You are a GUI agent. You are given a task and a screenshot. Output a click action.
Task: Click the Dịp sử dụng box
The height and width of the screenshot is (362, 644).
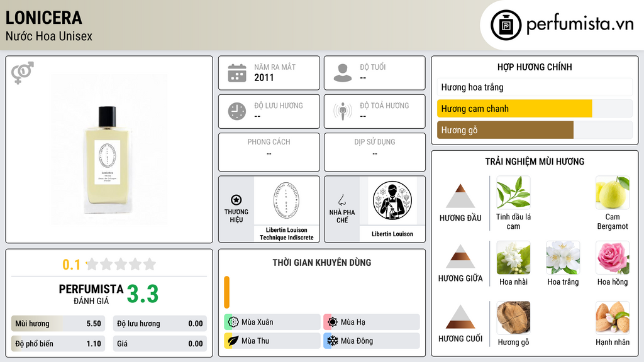tap(375, 152)
